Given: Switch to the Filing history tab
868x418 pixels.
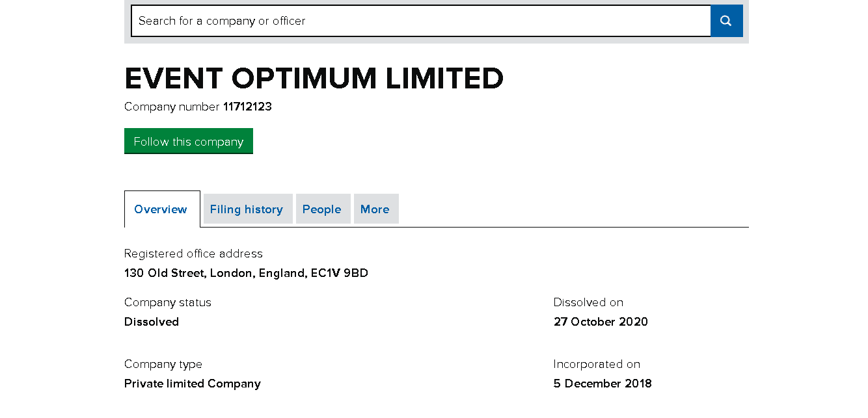Looking at the screenshot, I should click(x=247, y=209).
